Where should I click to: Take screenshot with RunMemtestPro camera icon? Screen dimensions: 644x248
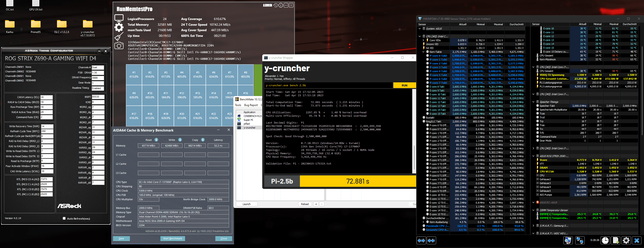pyautogui.click(x=119, y=46)
